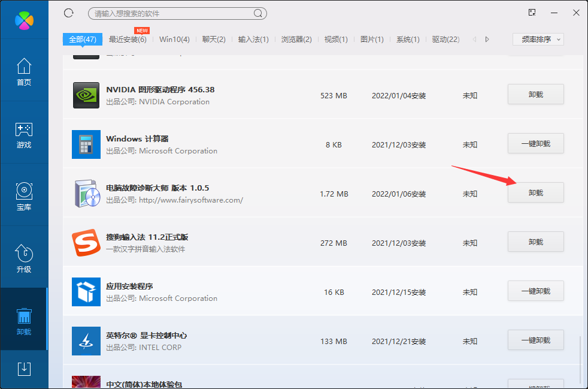Click the http://www.fairysoftware.com/ publisher text

191,200
